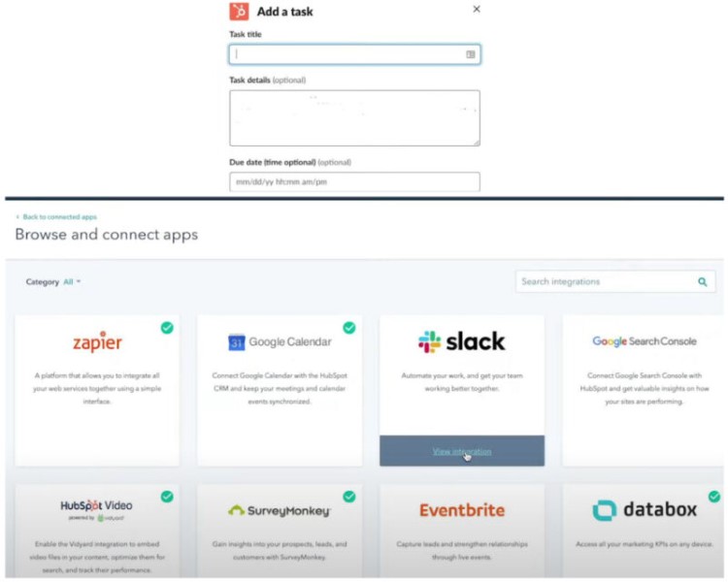The image size is (728, 582).
Task: Focus the Task title input field
Action: click(354, 54)
